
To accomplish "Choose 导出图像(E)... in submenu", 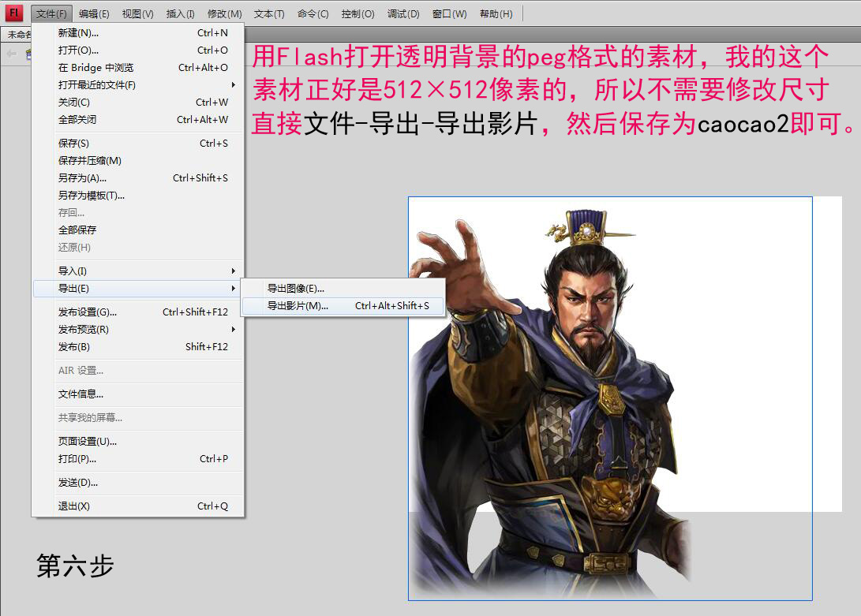I will (343, 288).
